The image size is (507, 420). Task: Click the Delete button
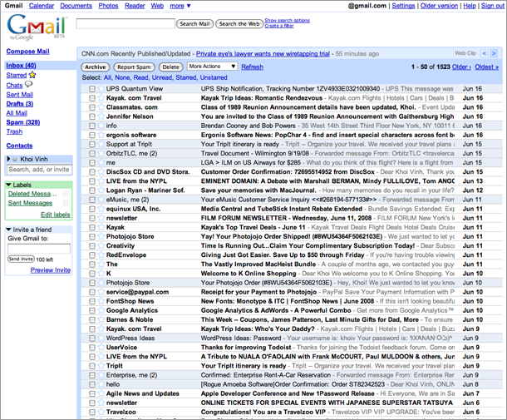point(170,67)
